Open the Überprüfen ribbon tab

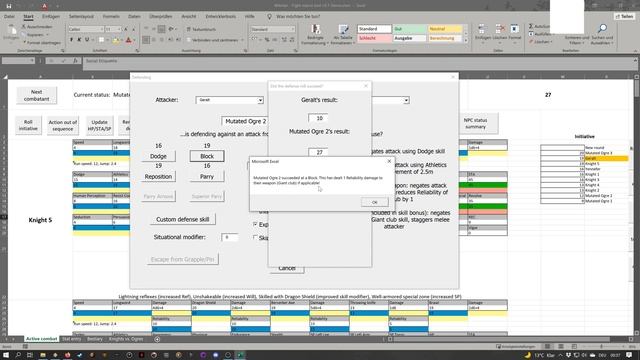160,16
